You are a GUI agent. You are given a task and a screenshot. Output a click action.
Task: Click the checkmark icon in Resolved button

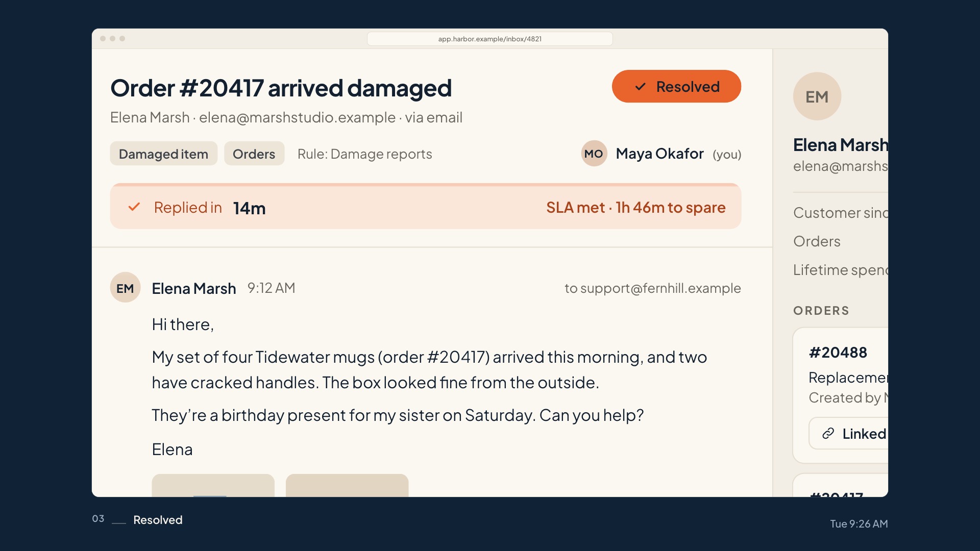[640, 87]
